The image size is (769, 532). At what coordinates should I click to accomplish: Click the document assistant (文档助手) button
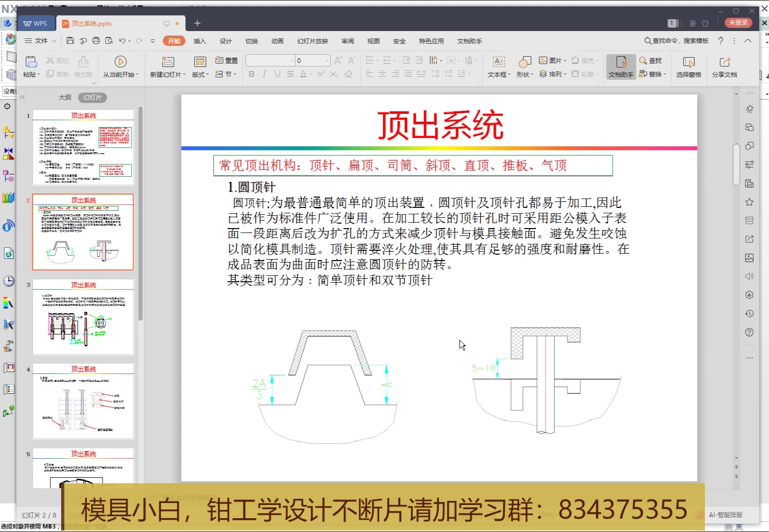[x=621, y=67]
